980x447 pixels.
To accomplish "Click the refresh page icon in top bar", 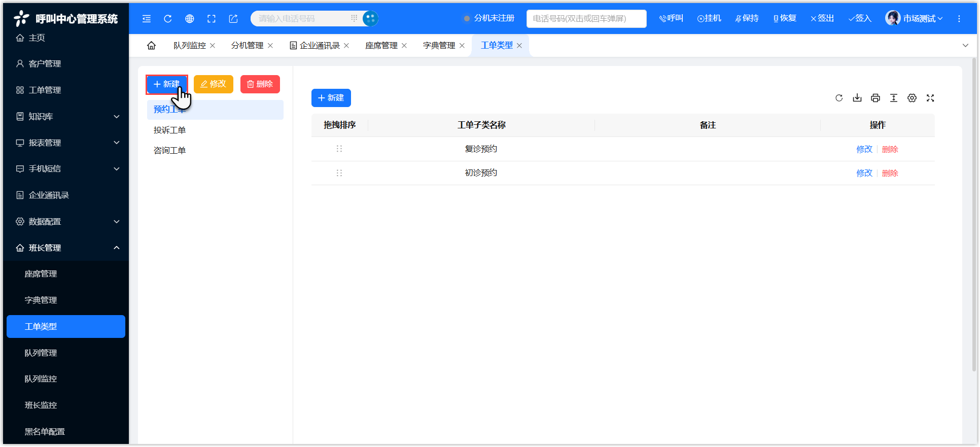I will [168, 19].
